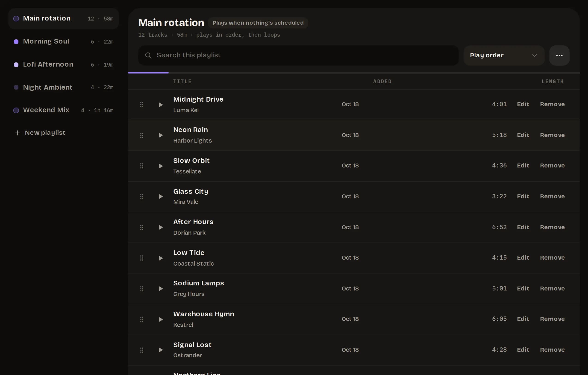The height and width of the screenshot is (375, 588).
Task: Play the Slow Orbit track
Action: (x=160, y=166)
